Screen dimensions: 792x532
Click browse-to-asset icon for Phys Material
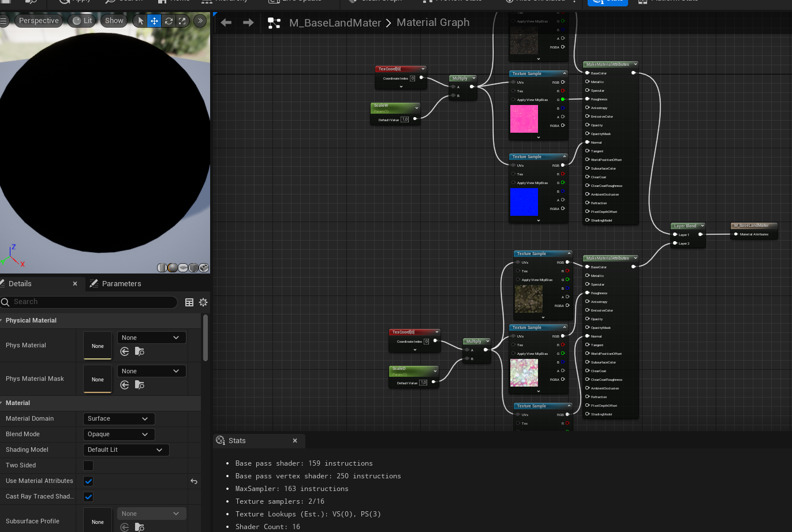(139, 351)
